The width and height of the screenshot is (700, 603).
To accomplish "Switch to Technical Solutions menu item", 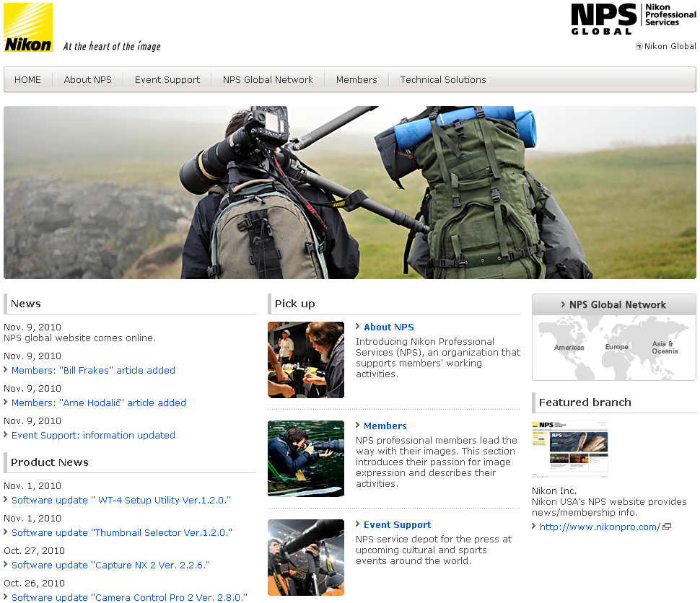I will [x=442, y=79].
